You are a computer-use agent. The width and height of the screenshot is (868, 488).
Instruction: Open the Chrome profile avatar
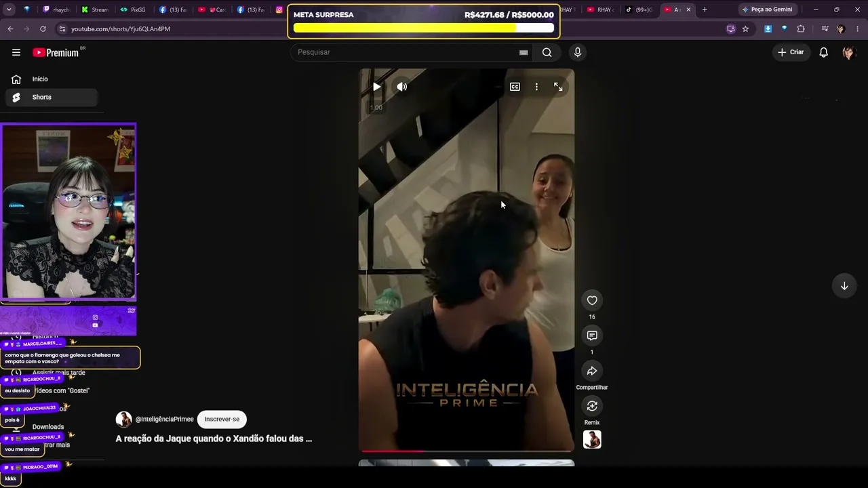[x=841, y=29]
